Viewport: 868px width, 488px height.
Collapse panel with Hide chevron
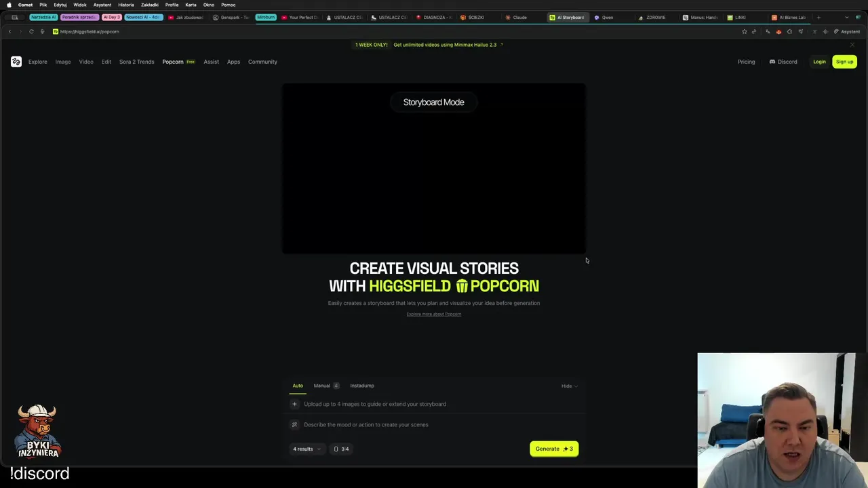click(569, 386)
